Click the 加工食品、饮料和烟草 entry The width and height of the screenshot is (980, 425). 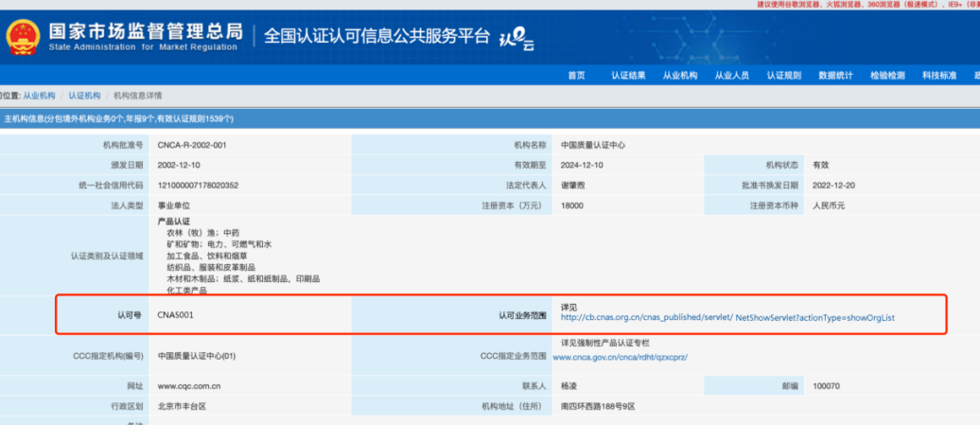207,256
